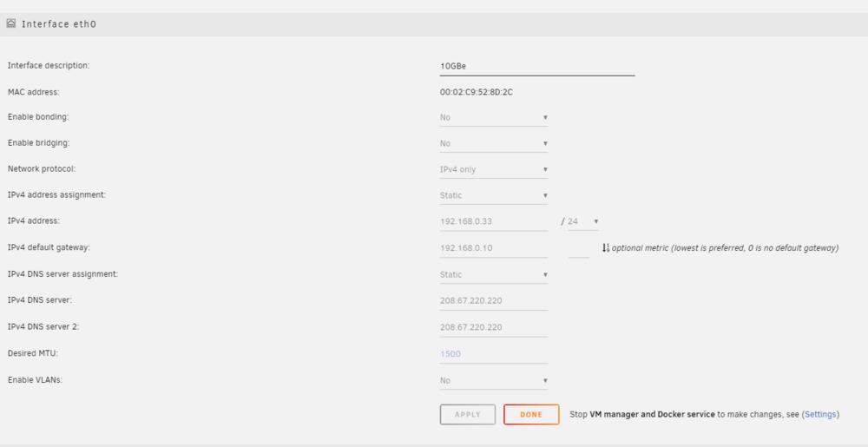Open the Network protocol dropdown
Viewport: 868px width, 447px height.
pyautogui.click(x=493, y=169)
